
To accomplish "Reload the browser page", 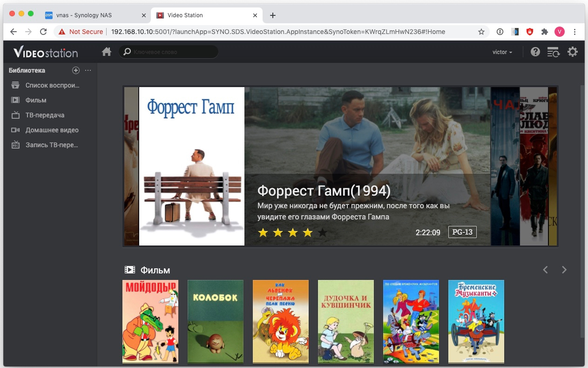I will click(43, 32).
